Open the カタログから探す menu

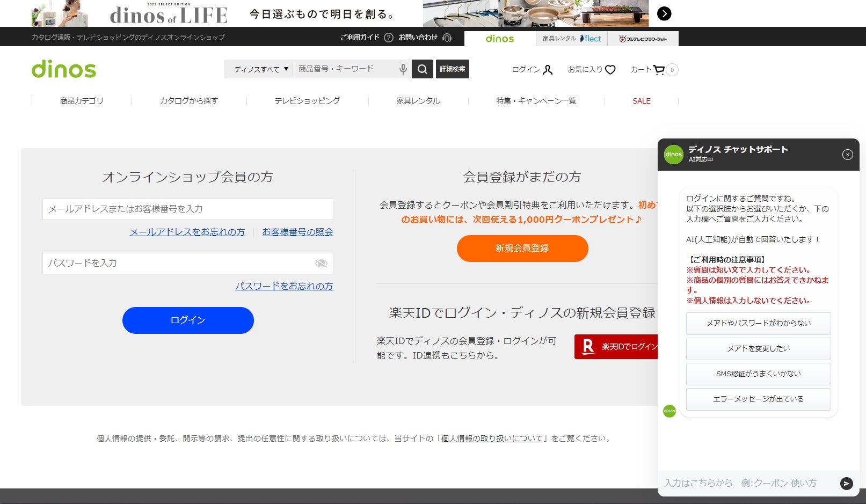(x=189, y=101)
